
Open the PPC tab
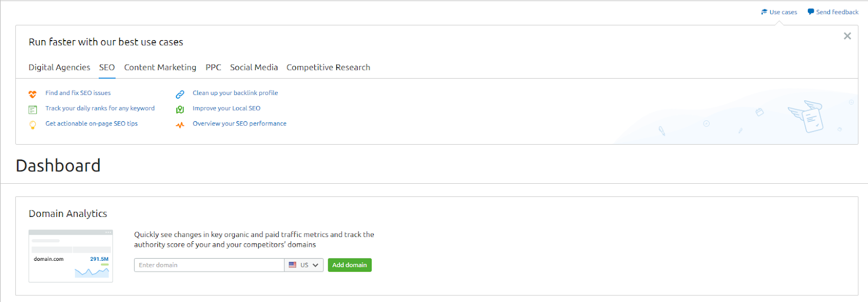(213, 67)
